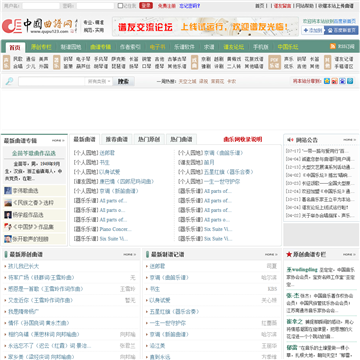Screen dimensions: 360x360
Task: Click MORE in the 网站公告 panel
Action: point(350,140)
